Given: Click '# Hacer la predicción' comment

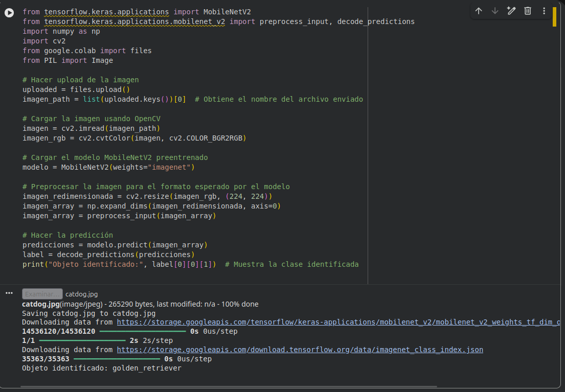Looking at the screenshot, I should 67,235.
